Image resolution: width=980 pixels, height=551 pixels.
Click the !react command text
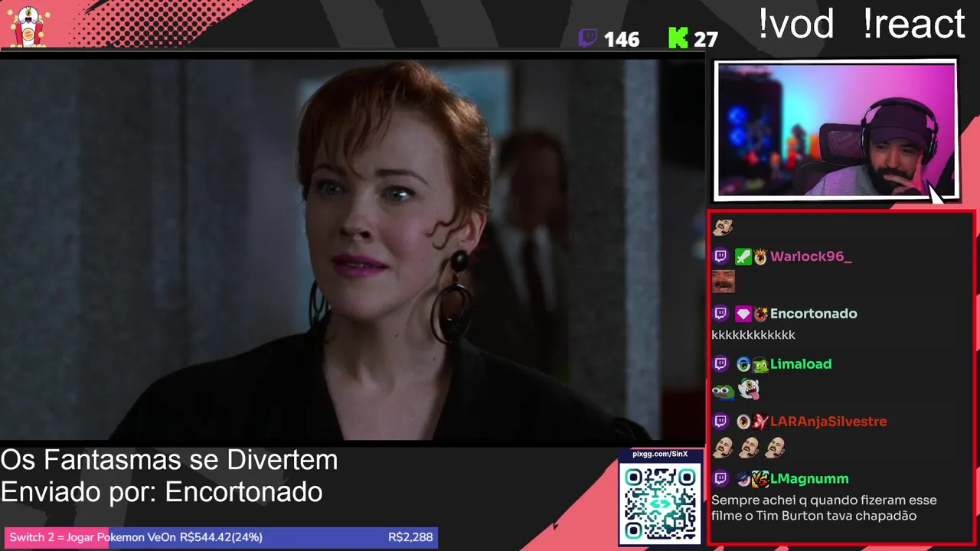tap(914, 24)
